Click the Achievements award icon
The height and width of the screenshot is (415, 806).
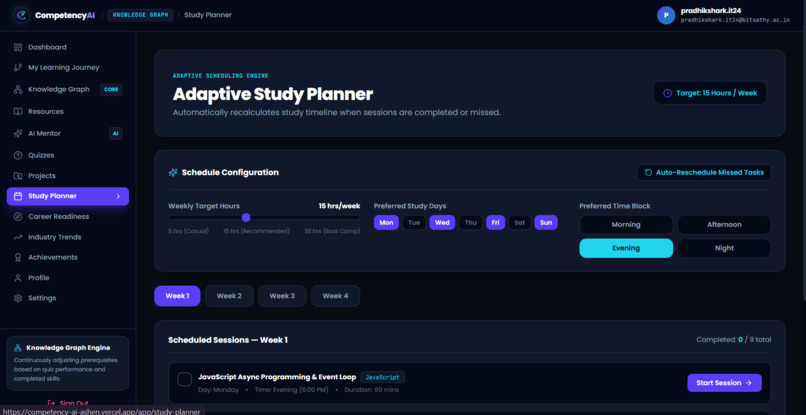[x=18, y=257]
